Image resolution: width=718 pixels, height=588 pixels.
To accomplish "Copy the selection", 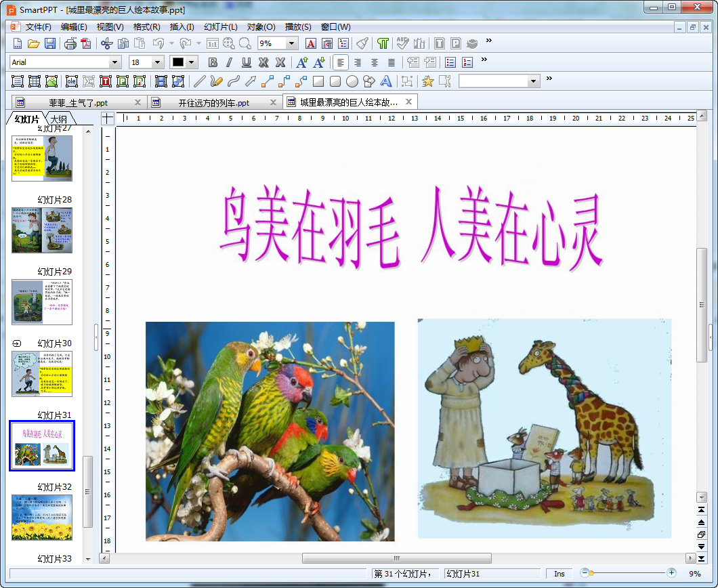I will tap(123, 43).
